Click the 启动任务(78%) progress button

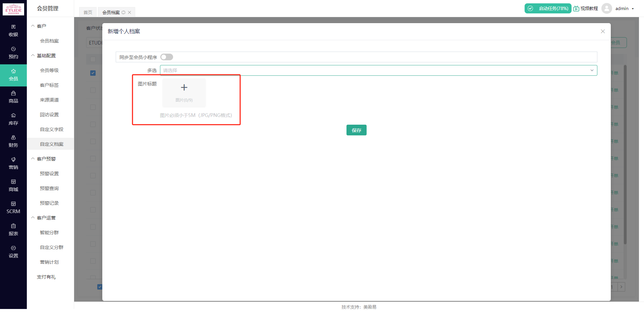coord(548,8)
